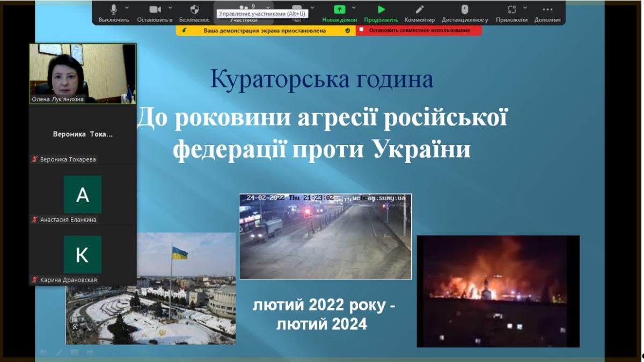Expand the arrow next to the camera
The height and width of the screenshot is (362, 644).
170,8
